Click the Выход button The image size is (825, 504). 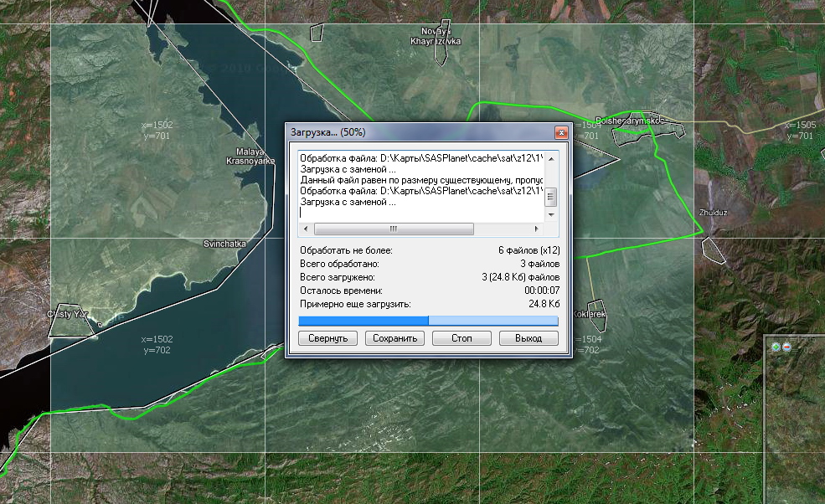click(x=529, y=338)
